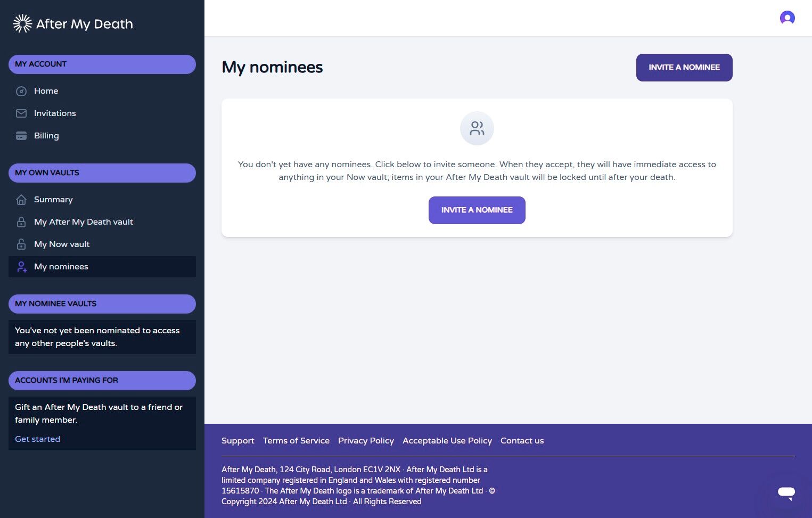Click the Billing card icon
Image resolution: width=812 pixels, height=518 pixels.
(x=21, y=136)
